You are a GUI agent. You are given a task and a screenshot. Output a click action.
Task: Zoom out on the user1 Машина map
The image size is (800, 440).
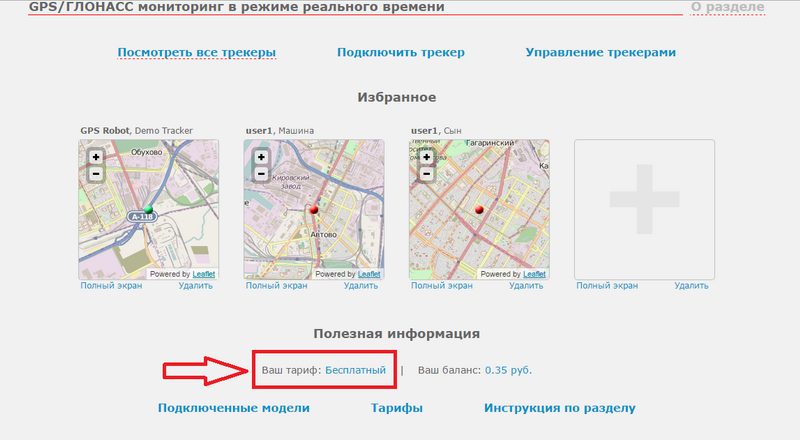pyautogui.click(x=260, y=174)
